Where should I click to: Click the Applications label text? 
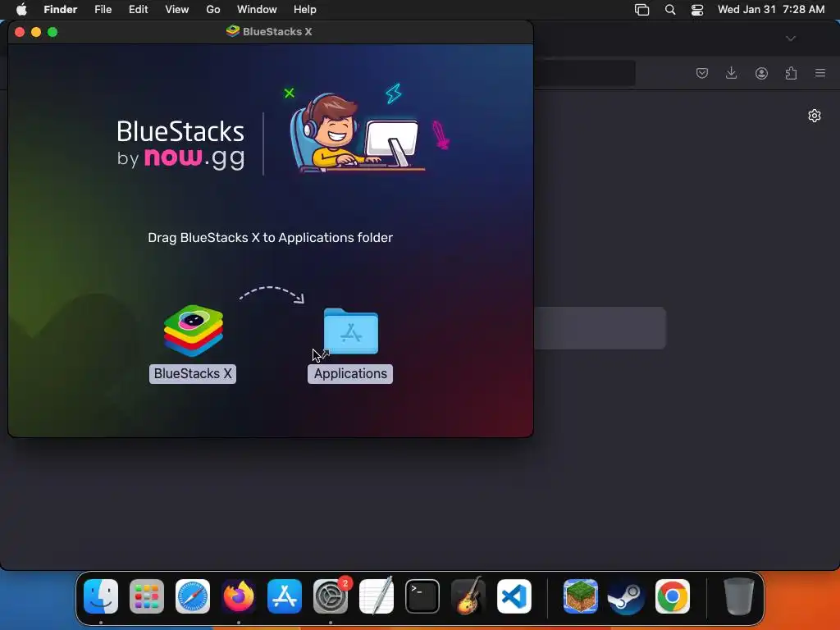point(350,373)
